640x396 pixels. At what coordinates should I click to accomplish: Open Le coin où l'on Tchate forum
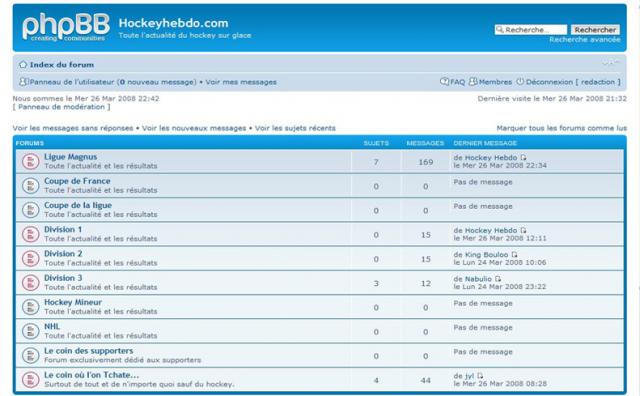coord(91,375)
